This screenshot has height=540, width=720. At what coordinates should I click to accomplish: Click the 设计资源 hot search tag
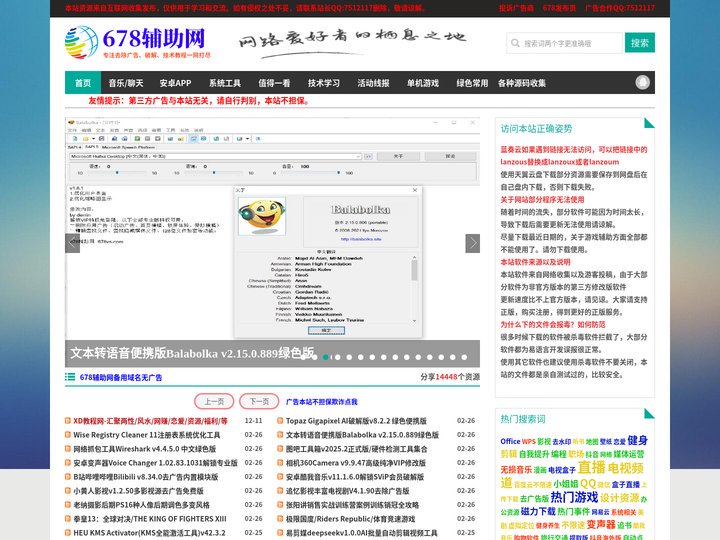click(619, 498)
